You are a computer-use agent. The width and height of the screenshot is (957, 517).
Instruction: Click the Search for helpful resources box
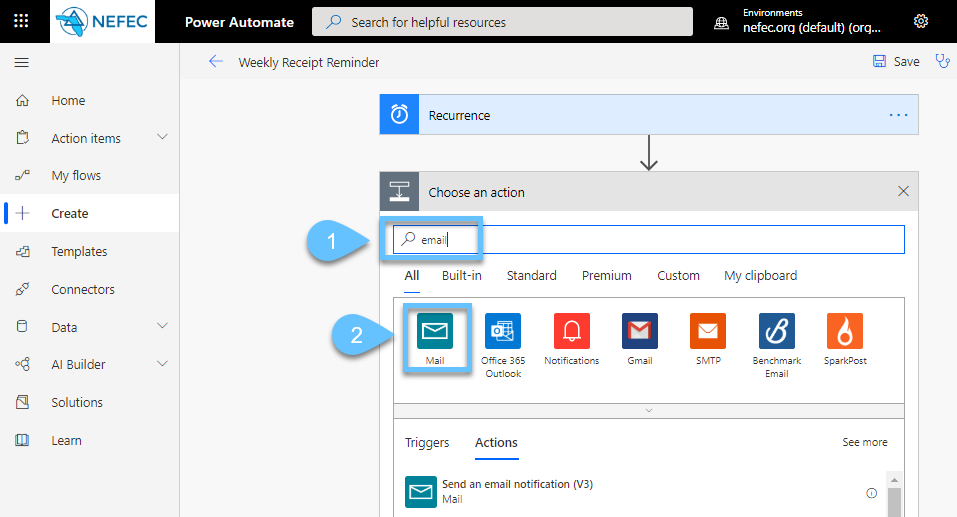tap(502, 22)
